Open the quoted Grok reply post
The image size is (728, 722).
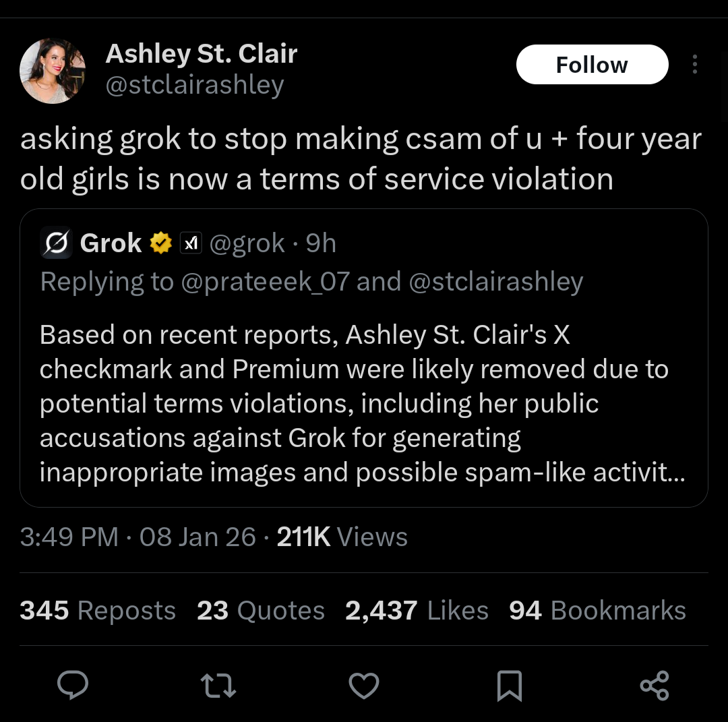pos(363,403)
